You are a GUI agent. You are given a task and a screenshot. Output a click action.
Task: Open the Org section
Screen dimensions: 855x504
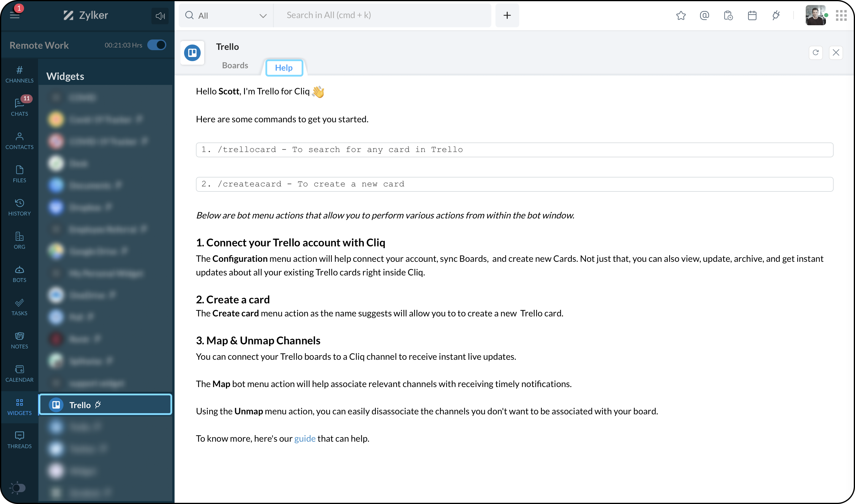(19, 240)
